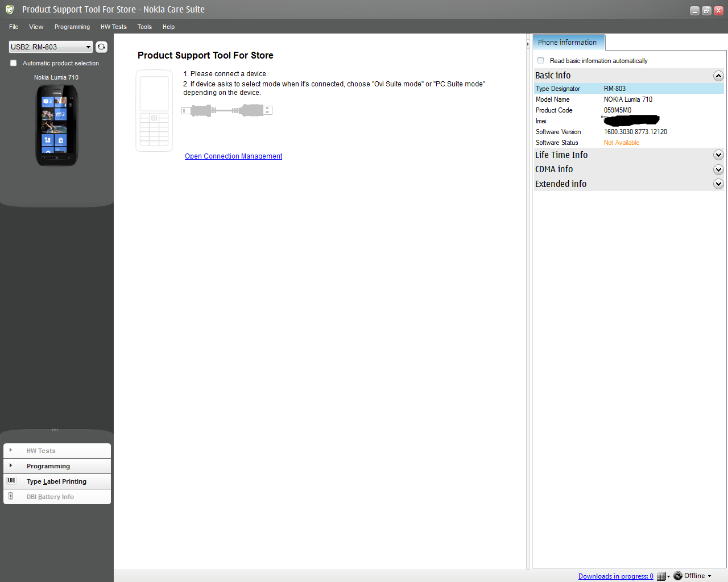Click the Programming sidebar button label
This screenshot has width=728, height=582.
(x=48, y=466)
